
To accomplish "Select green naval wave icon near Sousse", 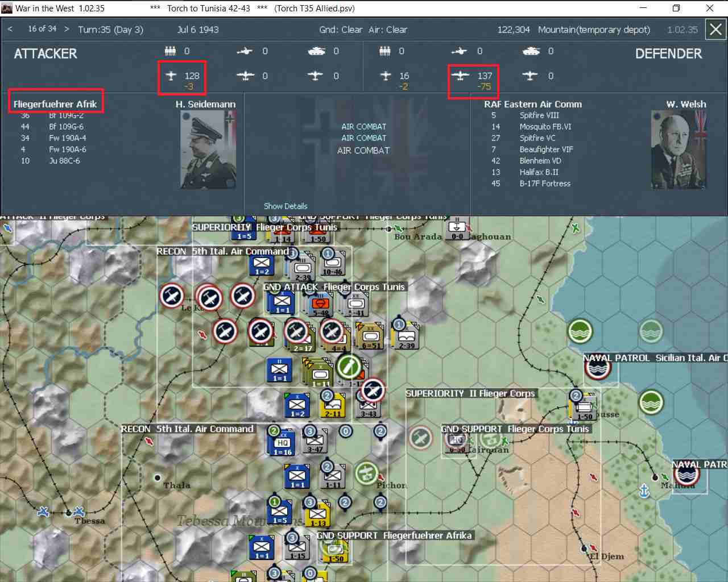I will (x=651, y=402).
